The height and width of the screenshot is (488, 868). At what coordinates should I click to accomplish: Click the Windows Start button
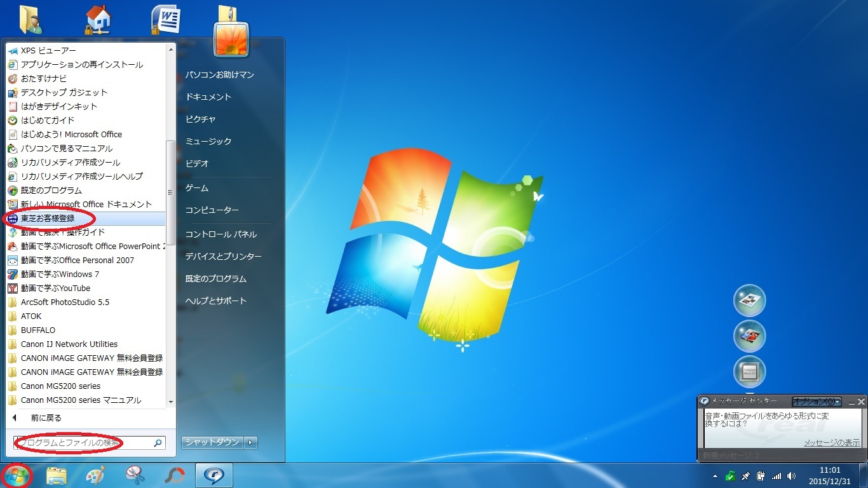(x=17, y=475)
